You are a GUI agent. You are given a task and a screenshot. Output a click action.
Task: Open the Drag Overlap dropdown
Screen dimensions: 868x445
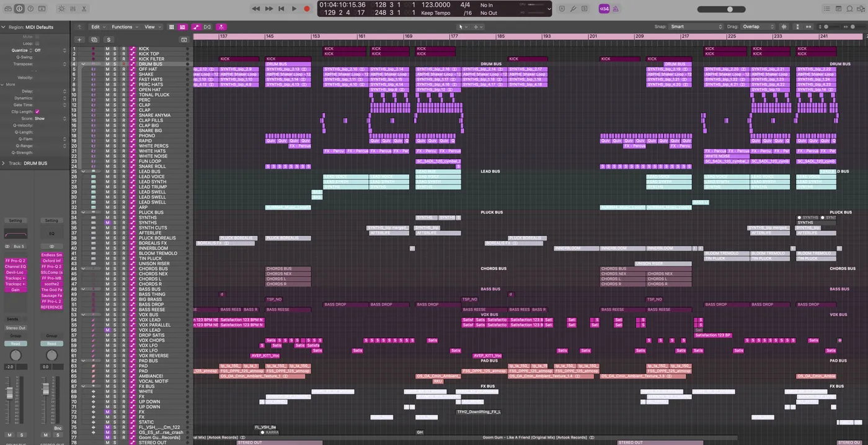759,27
